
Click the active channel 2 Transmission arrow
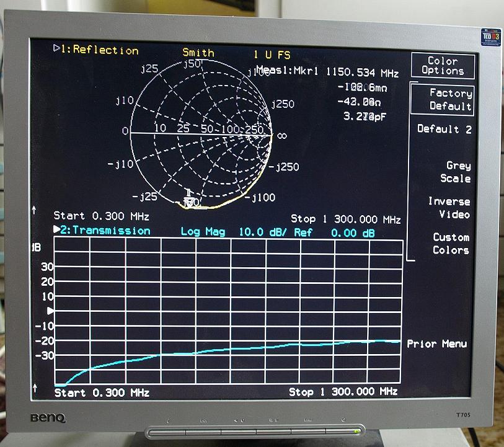[57, 230]
